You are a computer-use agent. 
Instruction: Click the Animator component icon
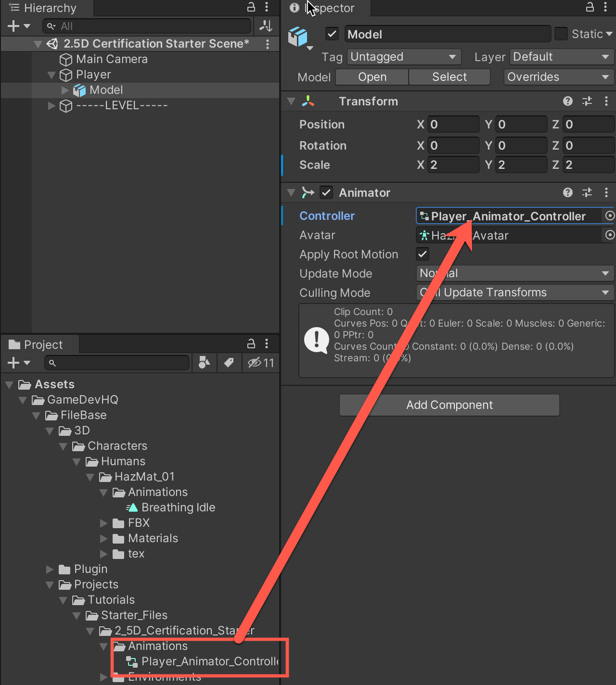click(308, 192)
